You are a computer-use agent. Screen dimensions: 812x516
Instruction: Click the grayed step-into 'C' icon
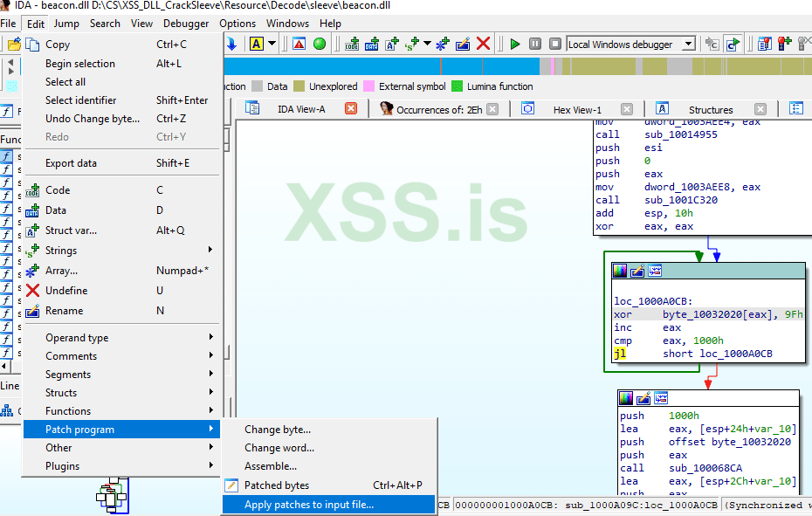point(712,44)
